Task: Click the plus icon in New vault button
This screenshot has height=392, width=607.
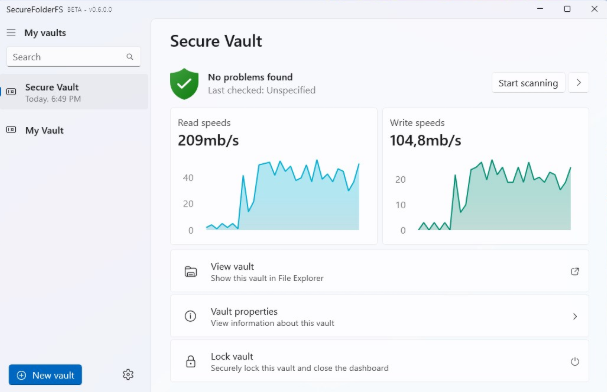Action: [22, 375]
